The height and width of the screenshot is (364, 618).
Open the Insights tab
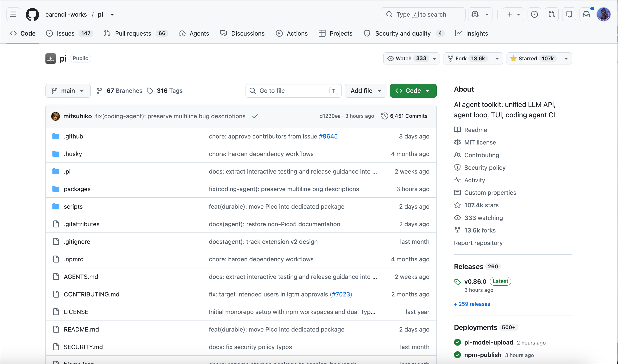[x=472, y=33]
